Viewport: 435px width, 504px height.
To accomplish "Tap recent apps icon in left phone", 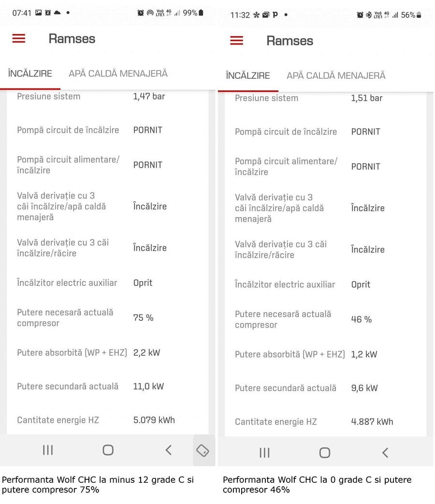I will [47, 450].
